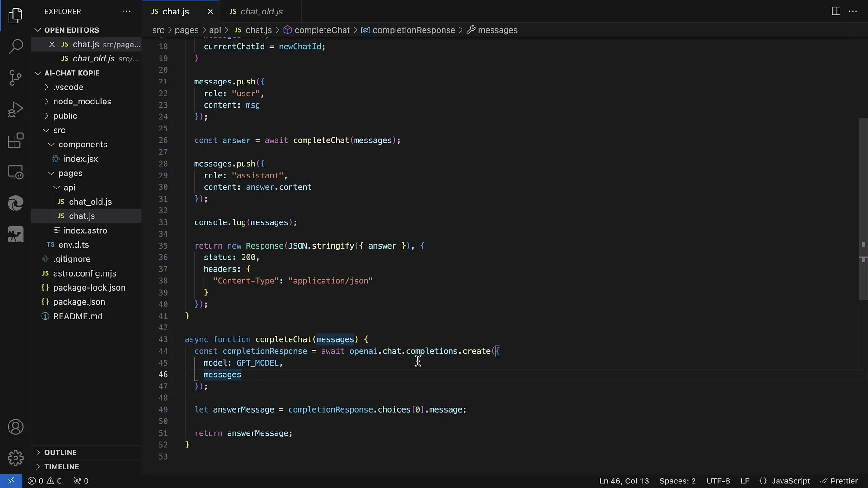Open the Manage gear icon

coord(15,458)
